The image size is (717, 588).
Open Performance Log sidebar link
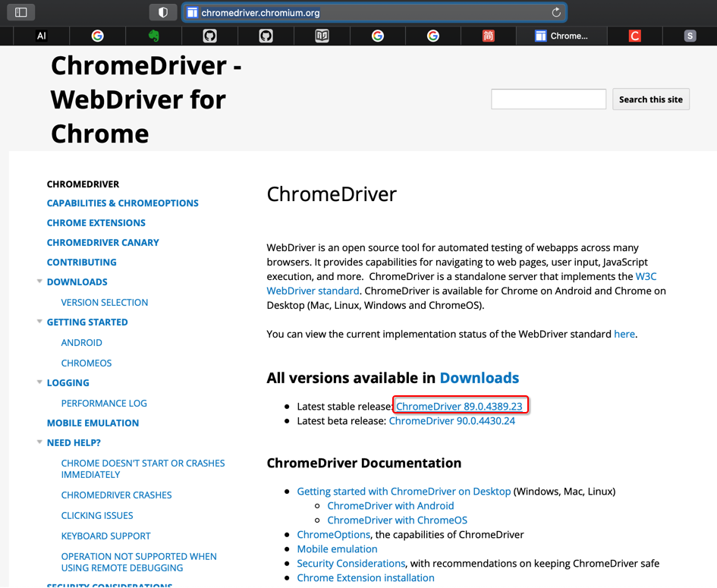[104, 404]
